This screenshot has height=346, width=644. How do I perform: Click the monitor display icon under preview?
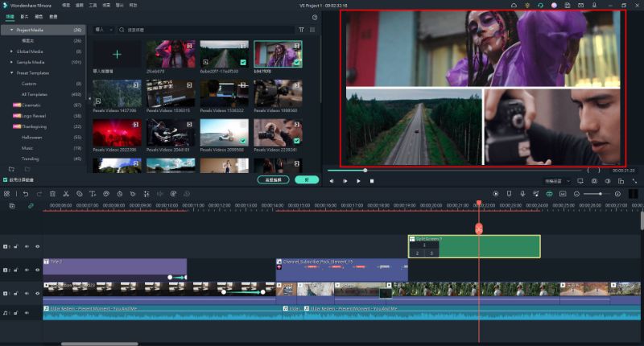[x=580, y=181]
